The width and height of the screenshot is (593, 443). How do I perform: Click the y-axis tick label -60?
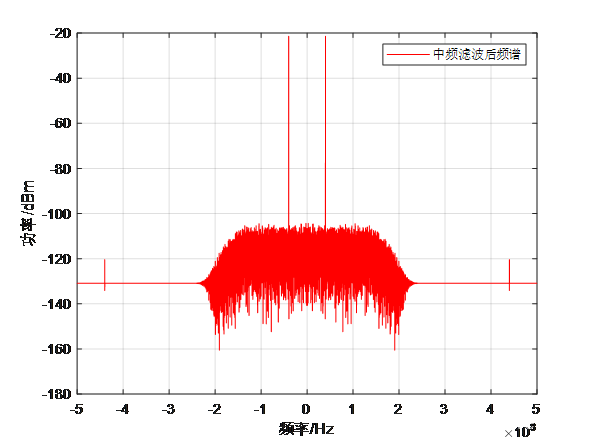61,123
